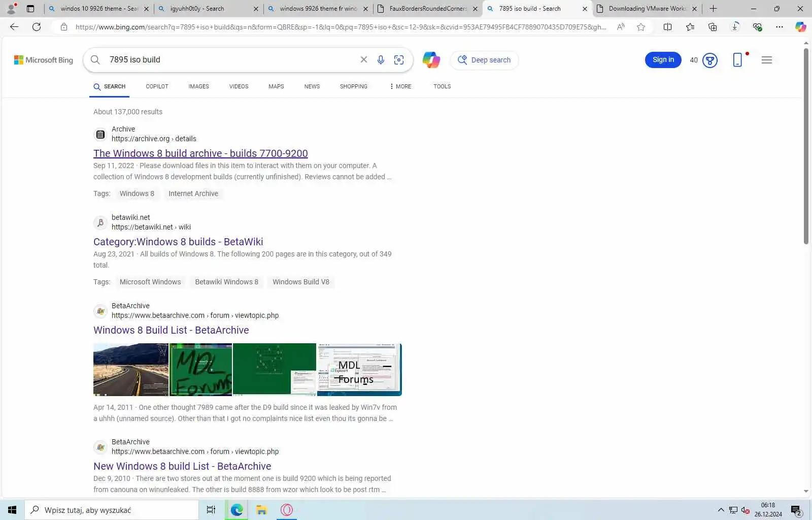Open the volume icon in the tray
Image resolution: width=812 pixels, height=520 pixels.
pos(745,510)
